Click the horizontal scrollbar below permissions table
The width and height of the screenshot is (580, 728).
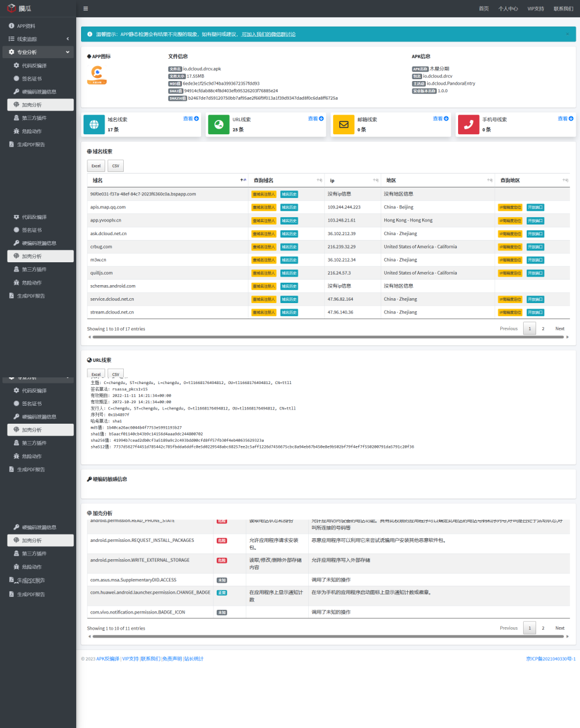click(x=328, y=636)
